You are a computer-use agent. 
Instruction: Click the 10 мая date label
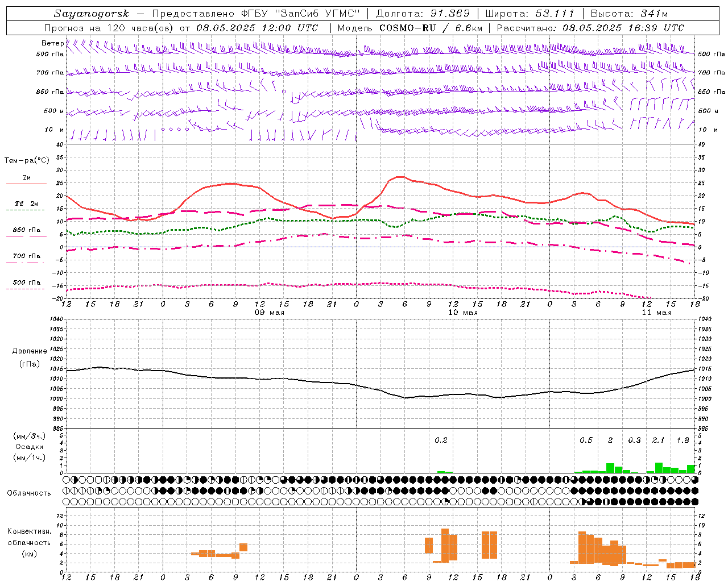463,313
